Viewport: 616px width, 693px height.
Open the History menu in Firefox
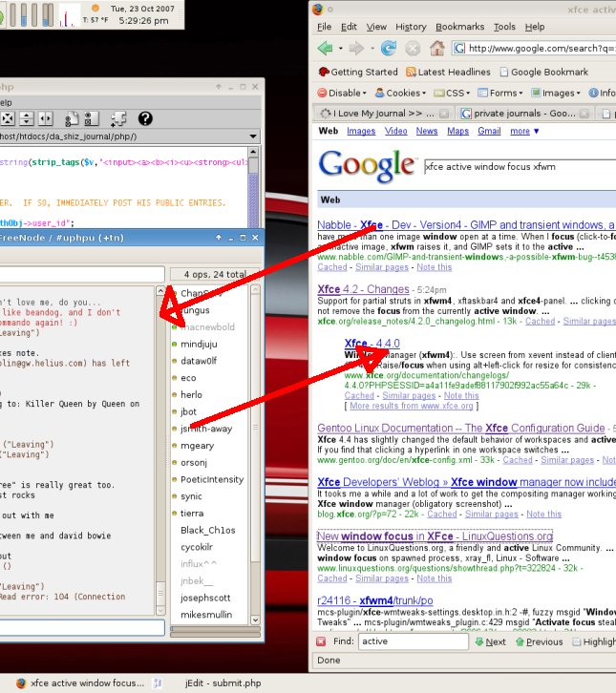(411, 27)
